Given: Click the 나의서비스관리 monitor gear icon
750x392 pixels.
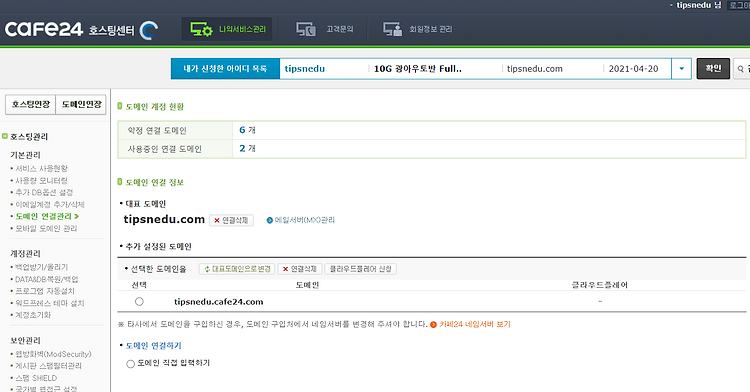Looking at the screenshot, I should coord(201,29).
